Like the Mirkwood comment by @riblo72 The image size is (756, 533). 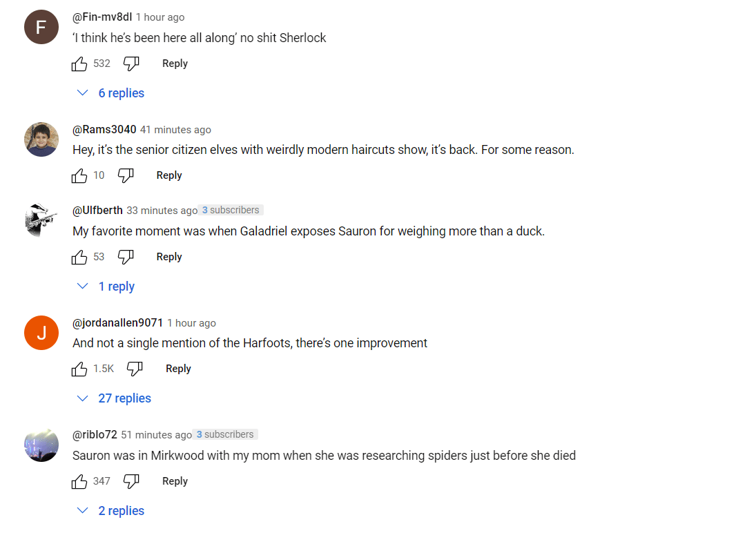(x=79, y=481)
